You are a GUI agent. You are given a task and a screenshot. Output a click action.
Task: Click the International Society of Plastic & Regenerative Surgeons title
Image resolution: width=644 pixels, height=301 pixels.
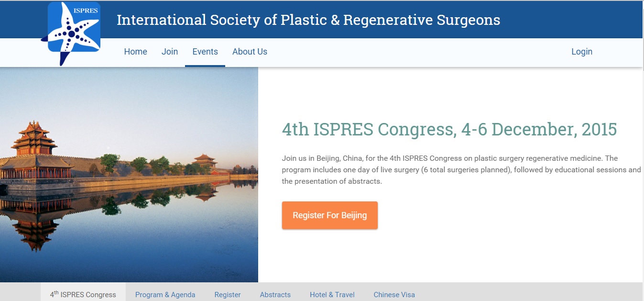(308, 20)
